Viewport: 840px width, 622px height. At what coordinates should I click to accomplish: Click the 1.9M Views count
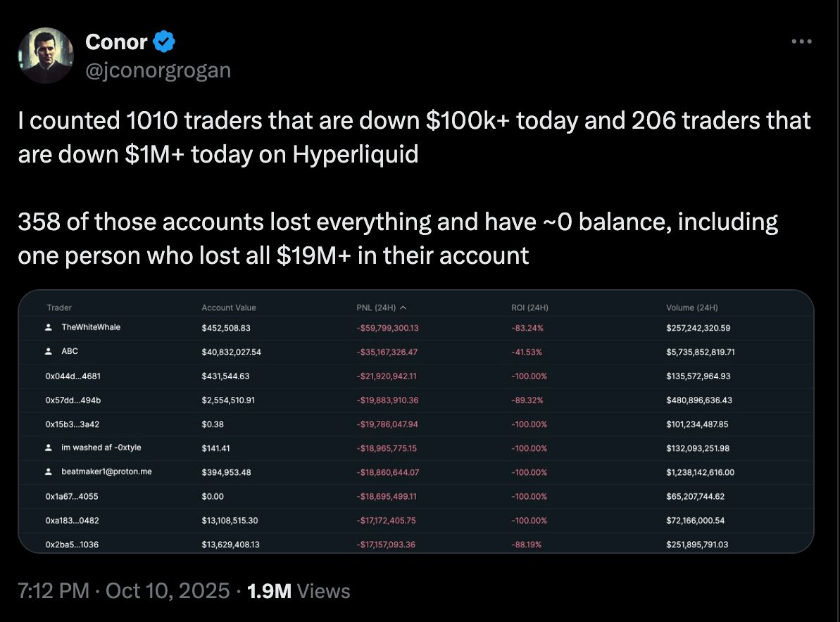[299, 591]
